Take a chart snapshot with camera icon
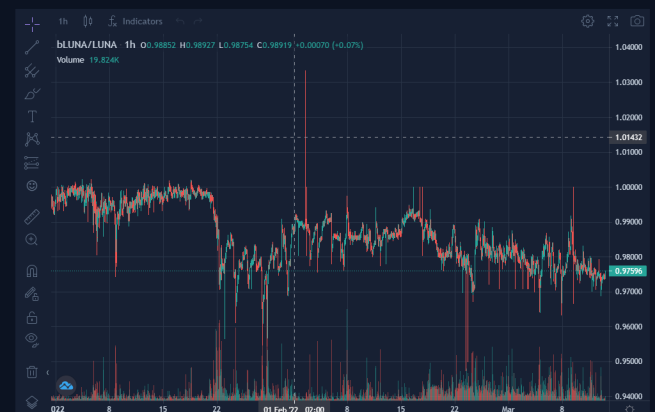Viewport: 655px width, 412px height. [x=637, y=21]
